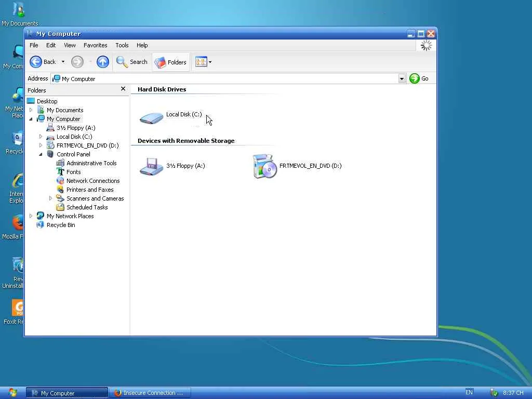532x399 pixels.
Task: Open the Search pane magnifier
Action: 122,62
